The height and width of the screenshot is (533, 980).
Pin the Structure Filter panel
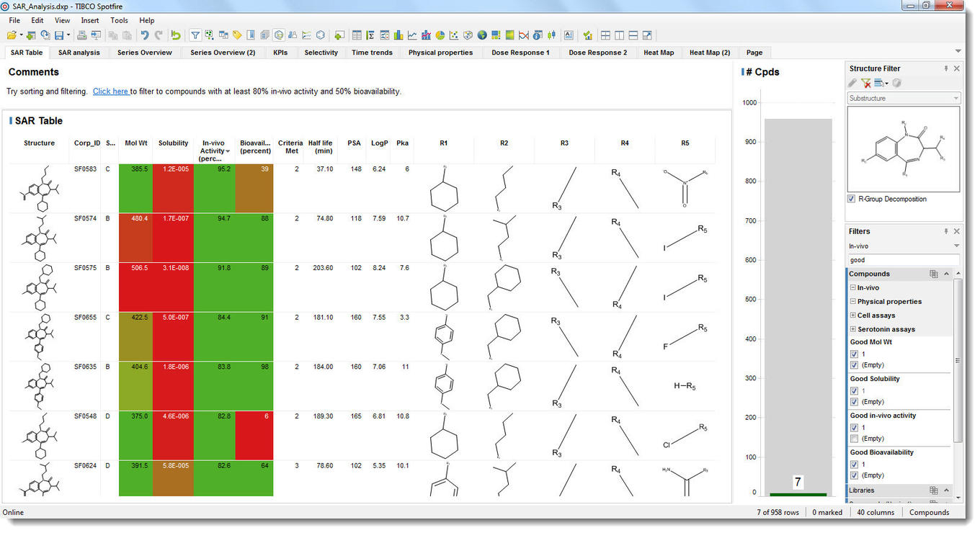pos(946,68)
